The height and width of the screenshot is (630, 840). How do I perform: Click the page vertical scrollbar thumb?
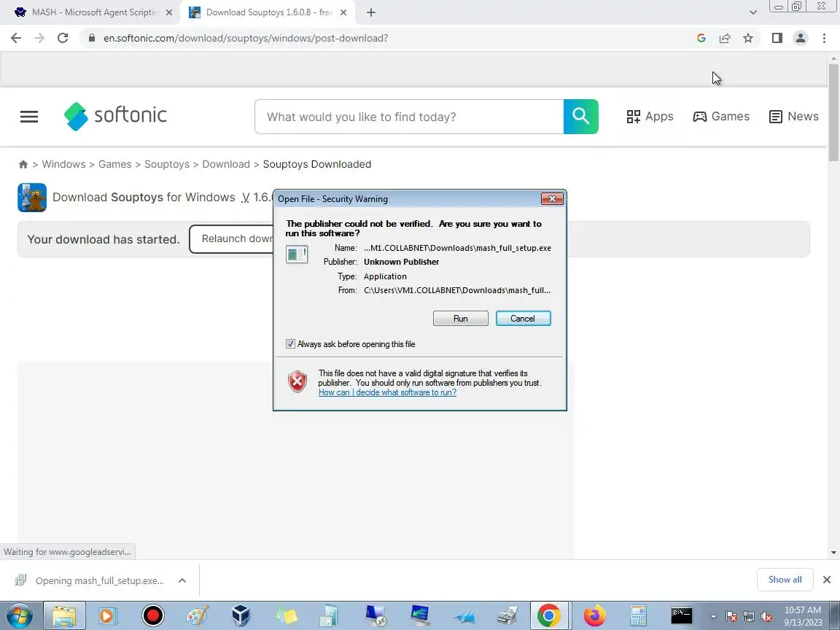(833, 112)
